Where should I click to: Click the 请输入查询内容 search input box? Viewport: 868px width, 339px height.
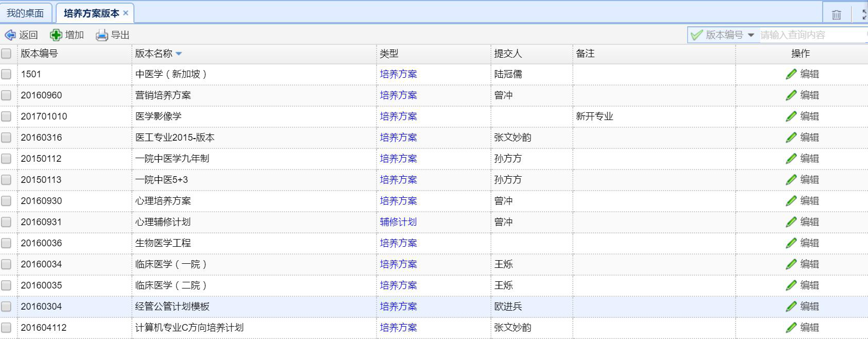pyautogui.click(x=811, y=35)
